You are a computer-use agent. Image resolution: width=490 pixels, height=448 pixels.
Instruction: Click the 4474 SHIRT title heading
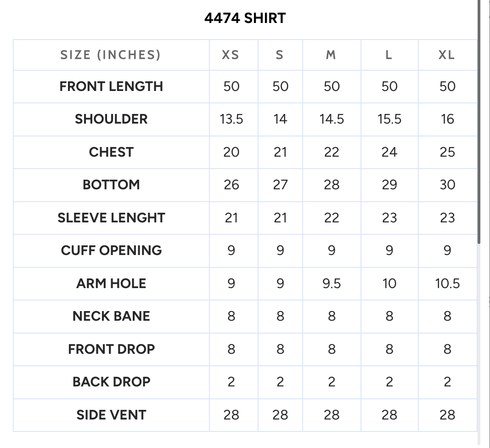point(245,18)
